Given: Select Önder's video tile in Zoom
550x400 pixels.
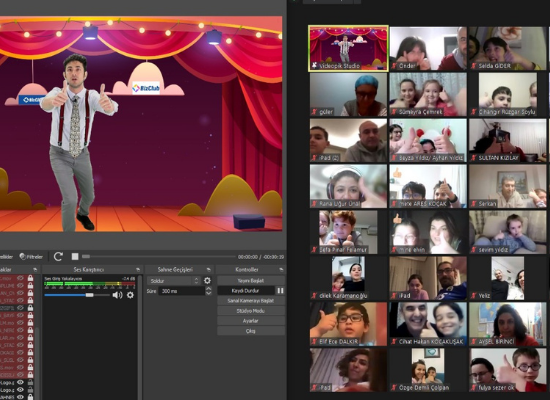Looking at the screenshot, I should 428,48.
